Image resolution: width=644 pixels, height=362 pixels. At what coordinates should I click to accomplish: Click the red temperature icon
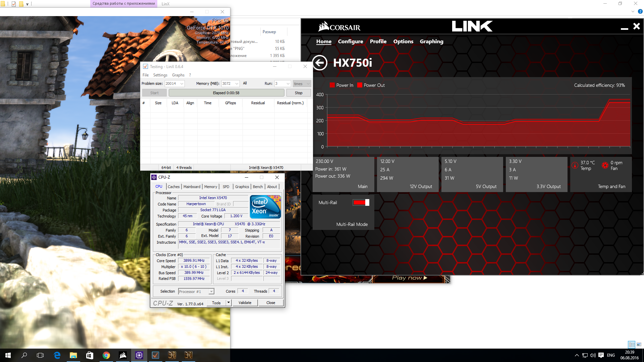click(575, 165)
